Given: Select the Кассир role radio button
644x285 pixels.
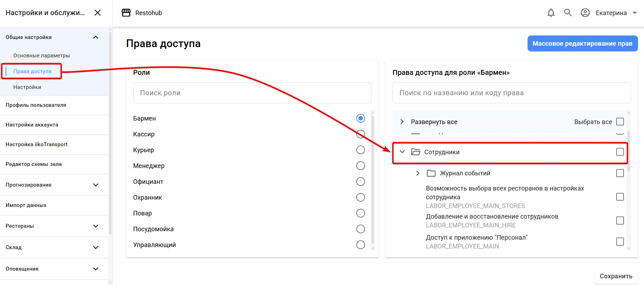Looking at the screenshot, I should pos(361,134).
